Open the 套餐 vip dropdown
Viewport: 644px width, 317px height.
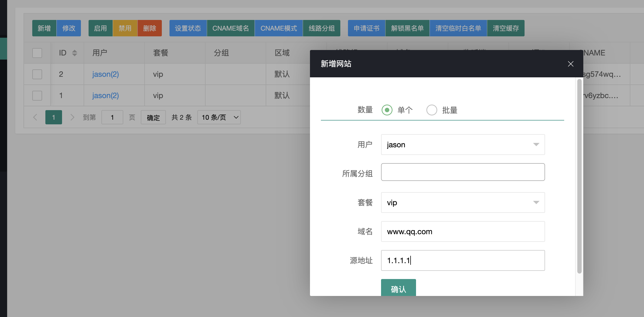(x=462, y=202)
